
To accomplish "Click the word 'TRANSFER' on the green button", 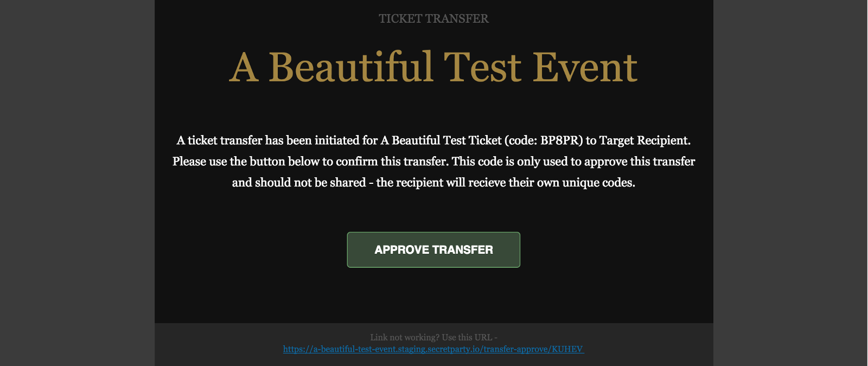I will 463,250.
